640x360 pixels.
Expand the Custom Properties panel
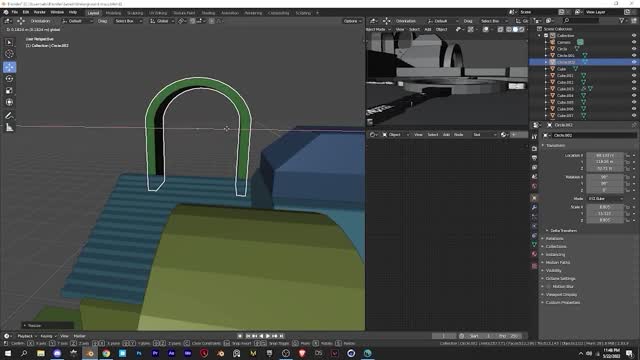[562, 302]
